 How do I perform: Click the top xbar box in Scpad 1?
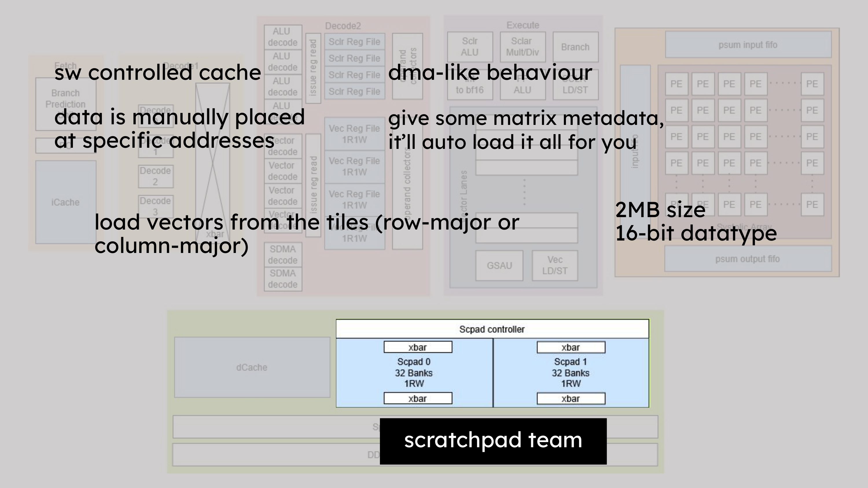[571, 347]
